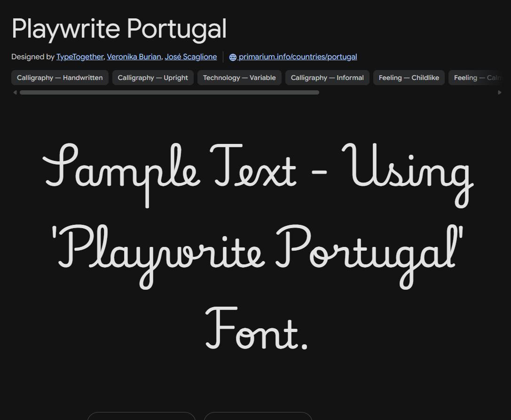Click the 'Playwrite Portugal' preview line
Viewport: 511px width, 420px height.
click(258, 256)
